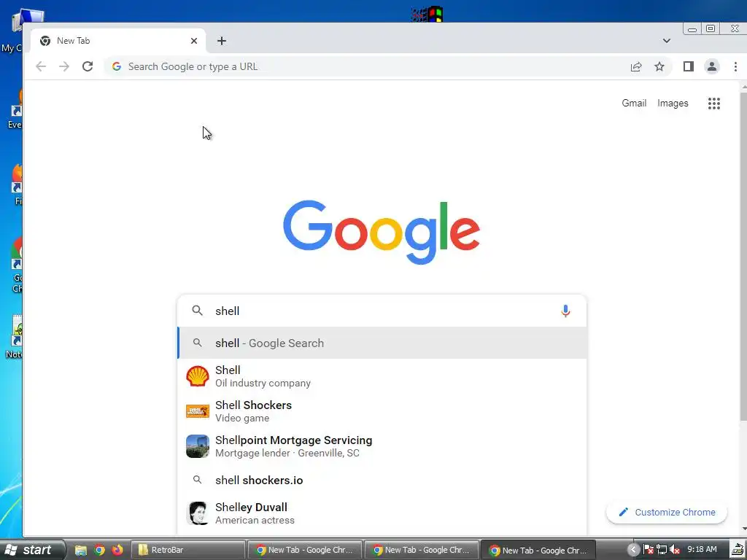This screenshot has height=560, width=747.
Task: Click the browser back arrow
Action: pos(41,66)
